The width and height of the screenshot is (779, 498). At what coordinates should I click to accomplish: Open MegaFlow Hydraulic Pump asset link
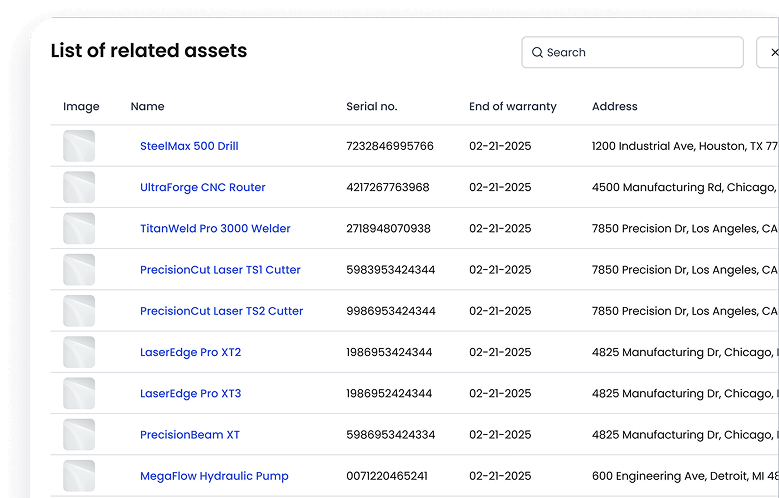tap(214, 476)
